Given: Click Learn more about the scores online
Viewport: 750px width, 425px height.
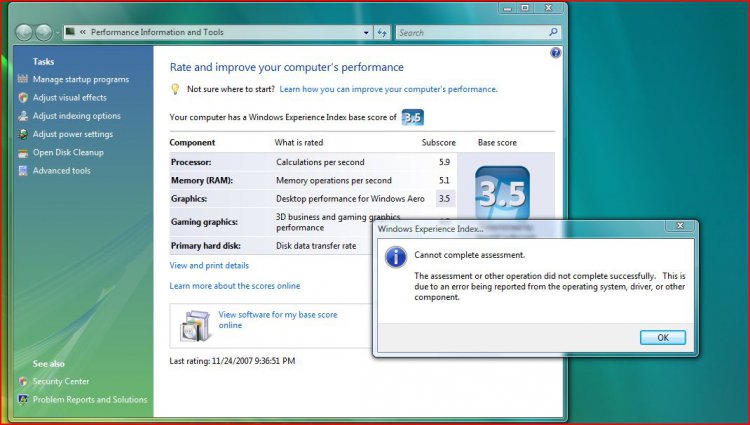Looking at the screenshot, I should [x=235, y=286].
